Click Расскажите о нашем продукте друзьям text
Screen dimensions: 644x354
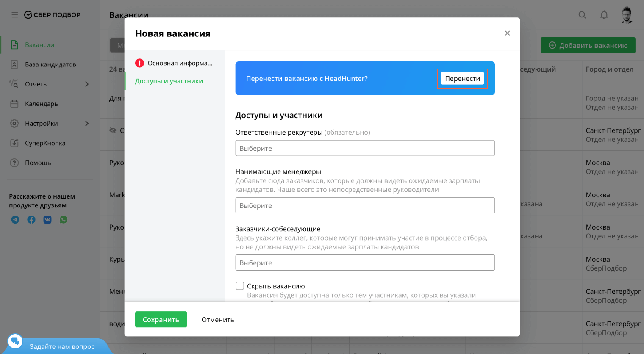coord(42,201)
